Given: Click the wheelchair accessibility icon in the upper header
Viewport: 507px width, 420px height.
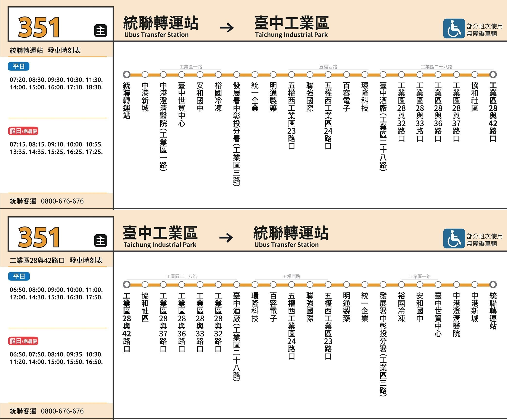Looking at the screenshot, I should (x=454, y=28).
